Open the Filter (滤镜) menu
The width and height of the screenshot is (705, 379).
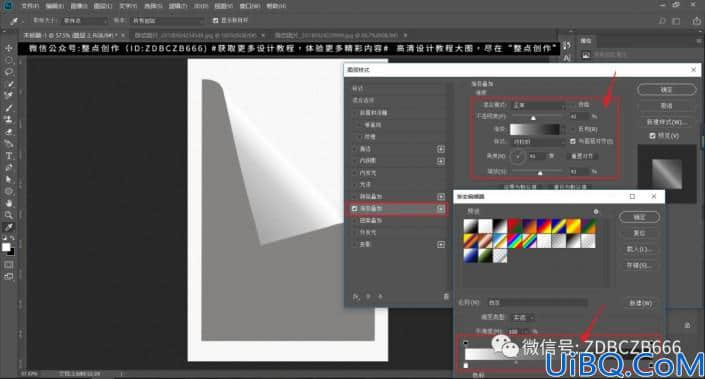(178, 6)
